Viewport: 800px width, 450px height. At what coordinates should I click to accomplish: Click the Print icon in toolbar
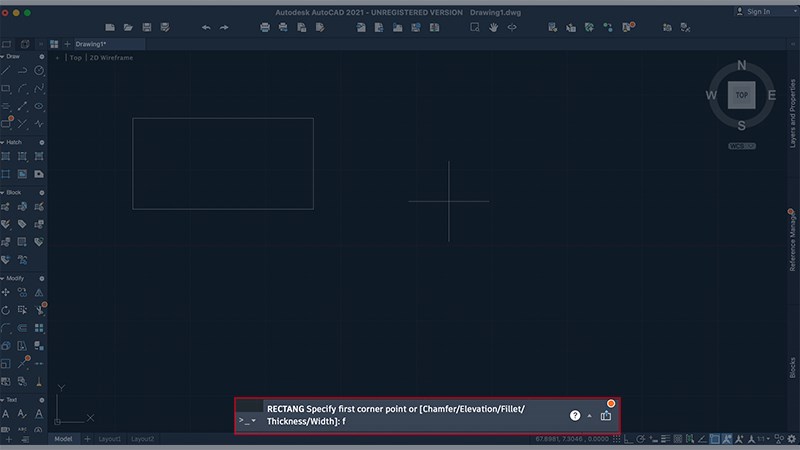point(265,27)
